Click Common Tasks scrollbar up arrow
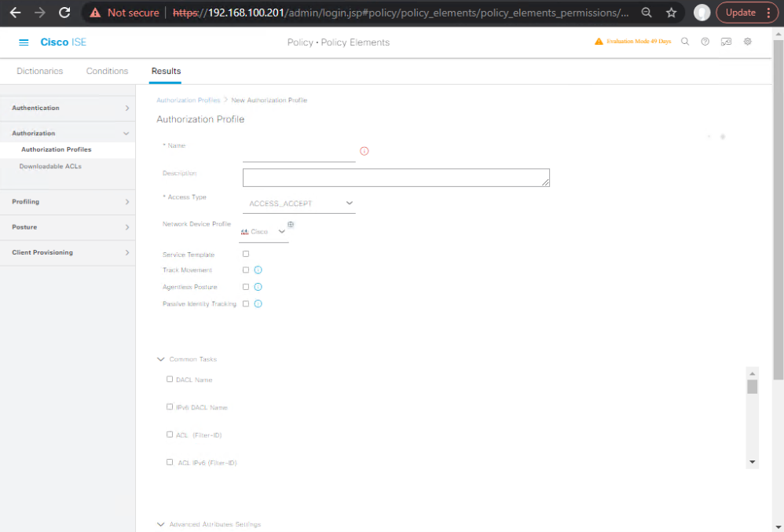The image size is (784, 532). (x=752, y=373)
